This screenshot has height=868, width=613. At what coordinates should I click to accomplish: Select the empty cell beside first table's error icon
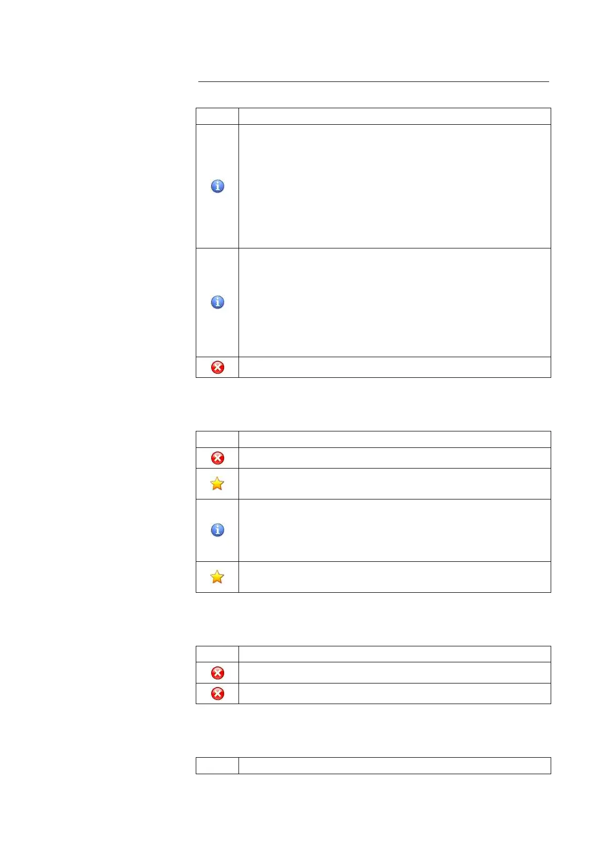pos(395,367)
